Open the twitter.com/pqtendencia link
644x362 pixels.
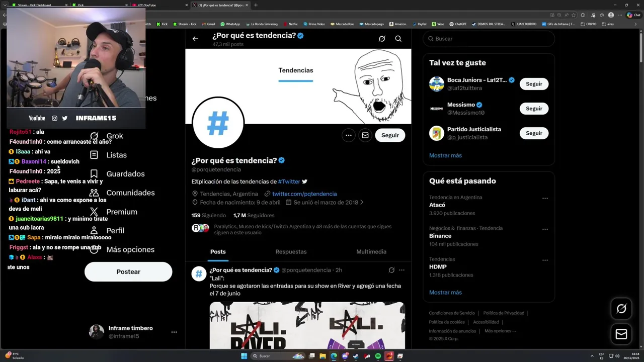[x=304, y=194]
